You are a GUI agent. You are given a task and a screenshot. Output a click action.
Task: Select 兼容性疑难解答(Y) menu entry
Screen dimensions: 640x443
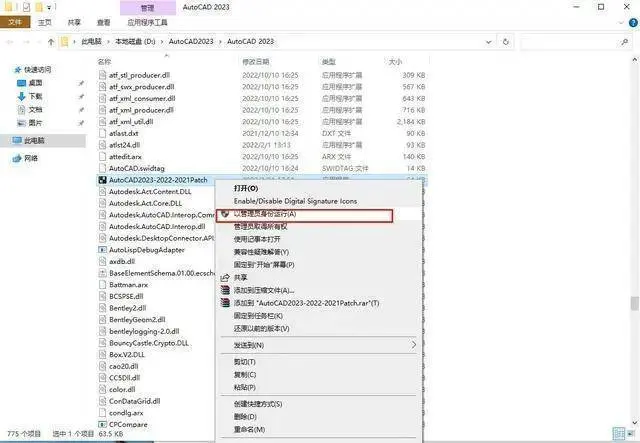[261, 252]
